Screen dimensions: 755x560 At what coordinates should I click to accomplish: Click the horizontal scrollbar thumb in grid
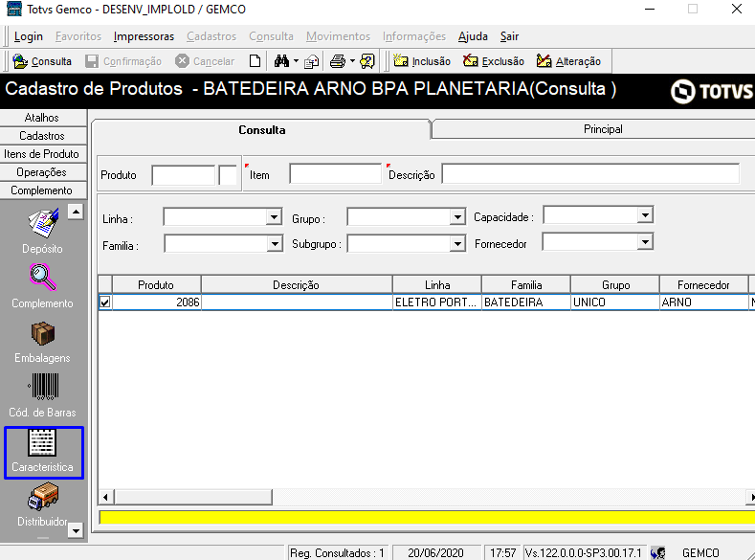193,497
